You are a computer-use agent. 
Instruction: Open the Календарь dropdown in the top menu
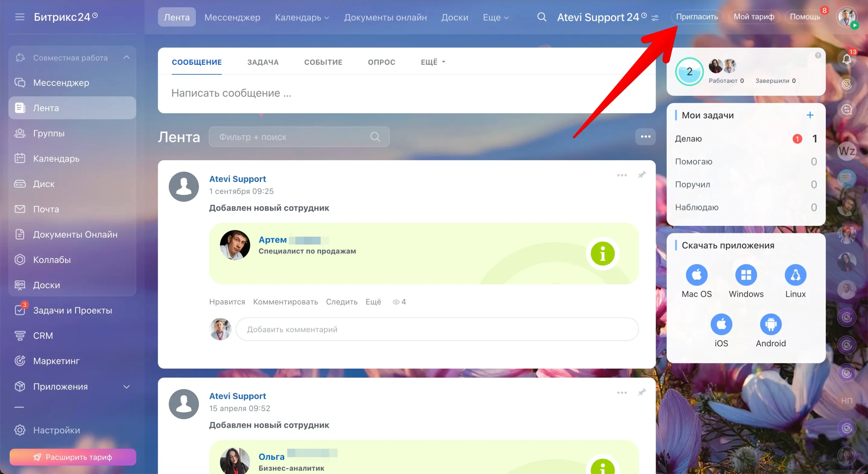click(x=302, y=17)
